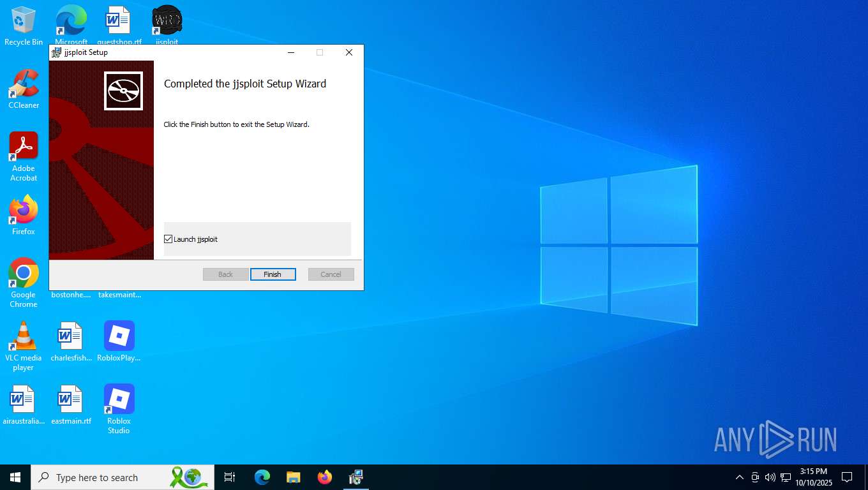Click the disc logo in the setup banner
868x490 pixels.
(123, 91)
